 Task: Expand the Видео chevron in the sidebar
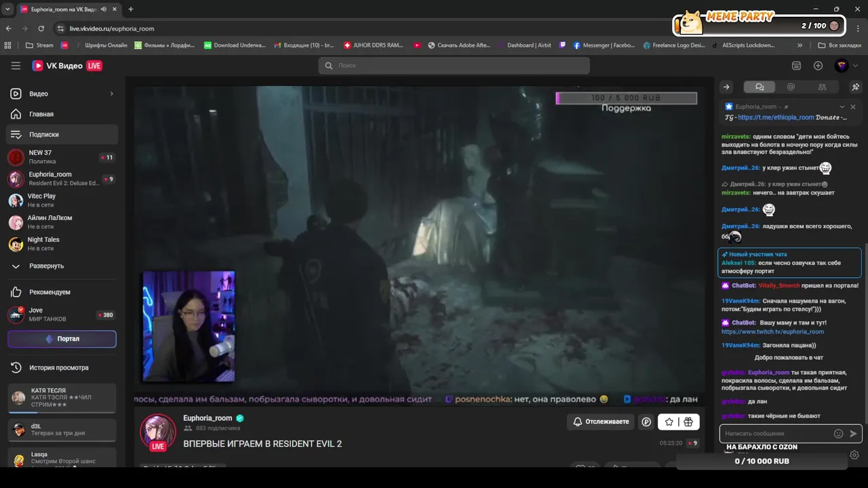[112, 94]
